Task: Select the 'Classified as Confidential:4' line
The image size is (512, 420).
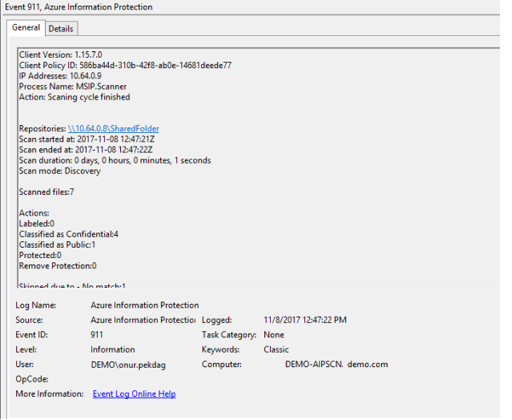Action: [68, 234]
